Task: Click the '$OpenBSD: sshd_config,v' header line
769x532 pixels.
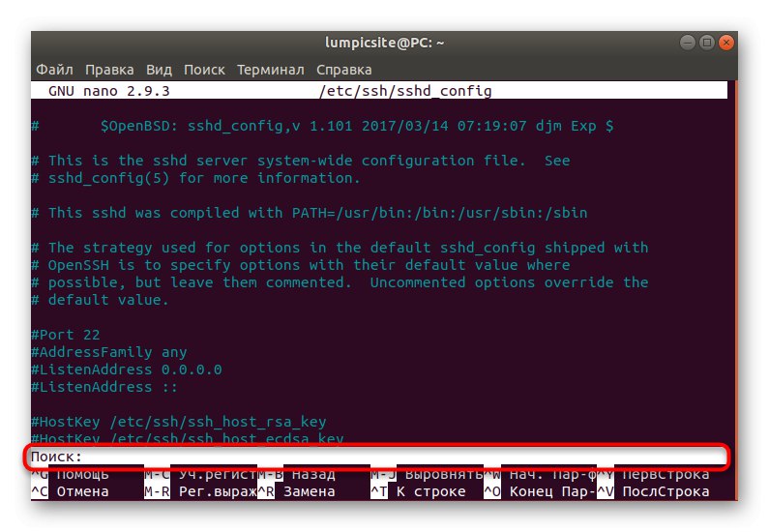Action: [322, 126]
